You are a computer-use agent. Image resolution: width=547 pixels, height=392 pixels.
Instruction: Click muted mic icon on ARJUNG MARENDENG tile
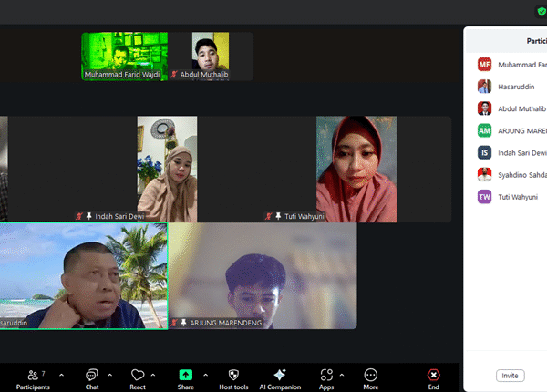(x=174, y=323)
